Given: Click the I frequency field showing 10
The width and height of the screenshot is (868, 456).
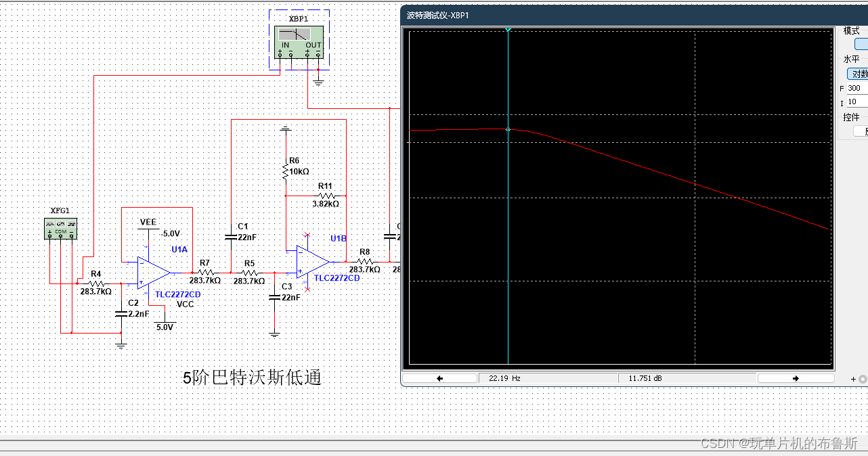Looking at the screenshot, I should pos(856,102).
